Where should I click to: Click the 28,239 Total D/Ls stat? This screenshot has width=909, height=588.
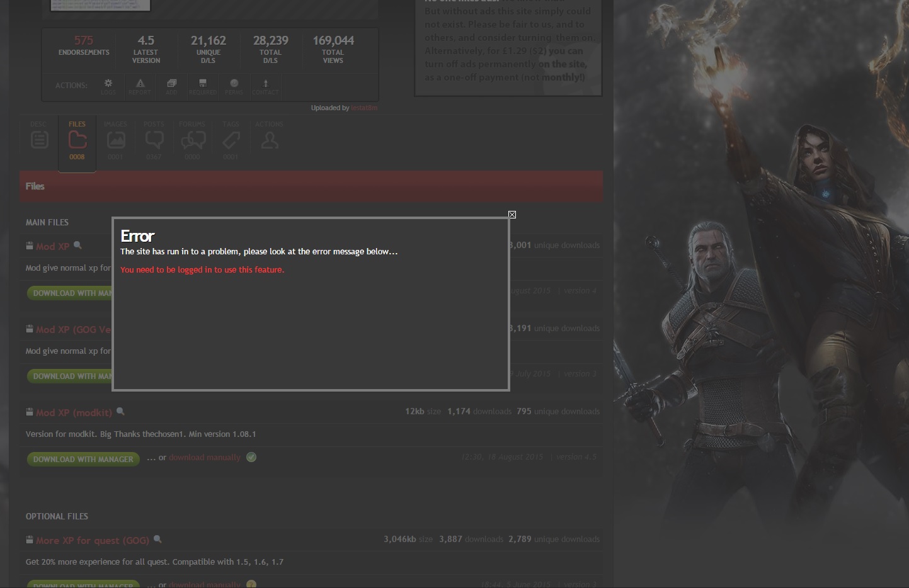pyautogui.click(x=270, y=49)
